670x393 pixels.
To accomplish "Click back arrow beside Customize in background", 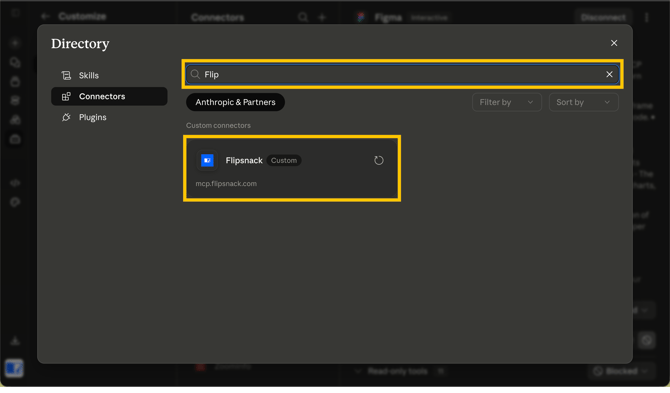I will (45, 16).
